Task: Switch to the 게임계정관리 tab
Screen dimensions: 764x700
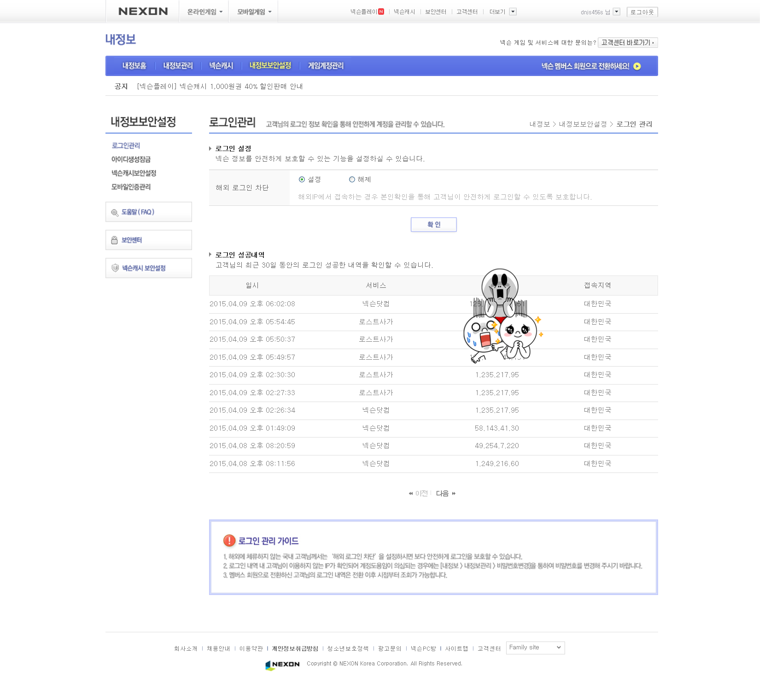Action: (326, 66)
